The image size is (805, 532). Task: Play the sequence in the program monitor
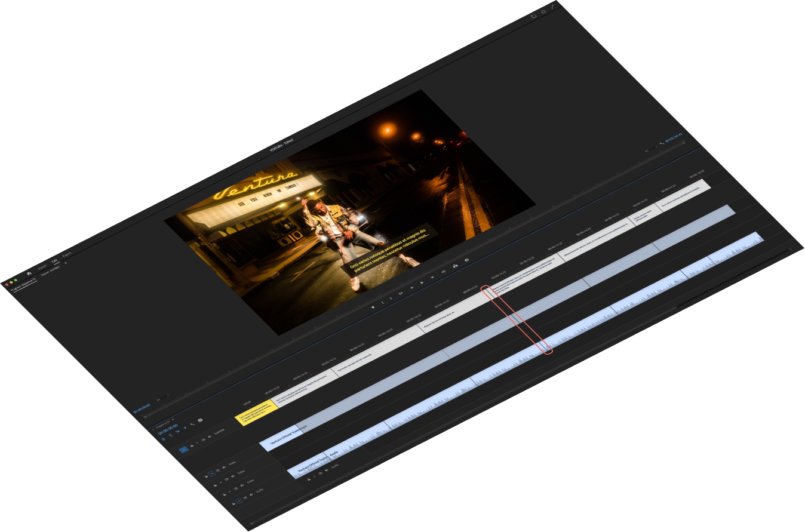click(x=422, y=282)
